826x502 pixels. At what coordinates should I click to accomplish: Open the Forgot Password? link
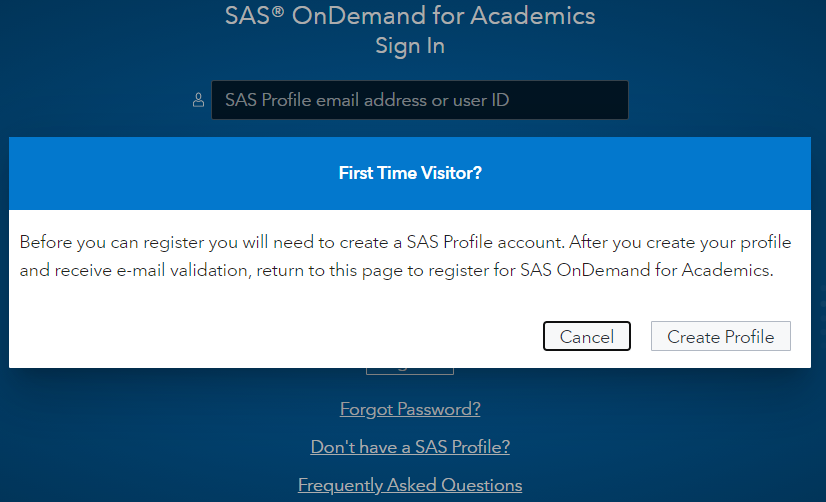(x=410, y=409)
